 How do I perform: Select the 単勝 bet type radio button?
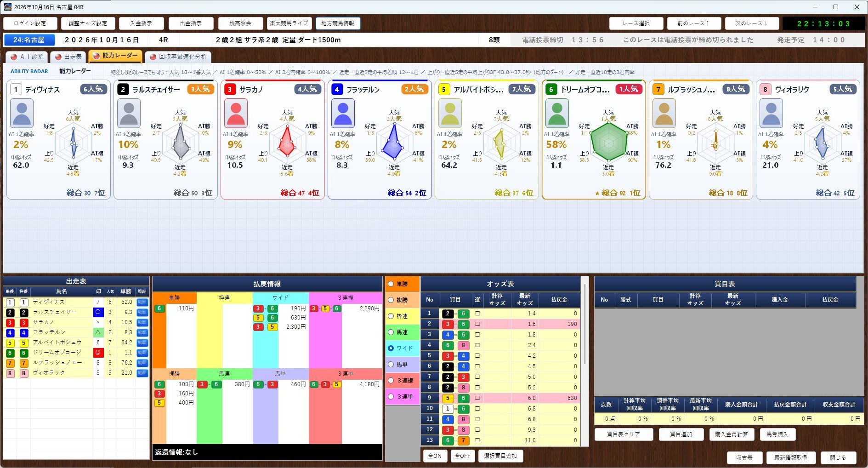tap(391, 284)
